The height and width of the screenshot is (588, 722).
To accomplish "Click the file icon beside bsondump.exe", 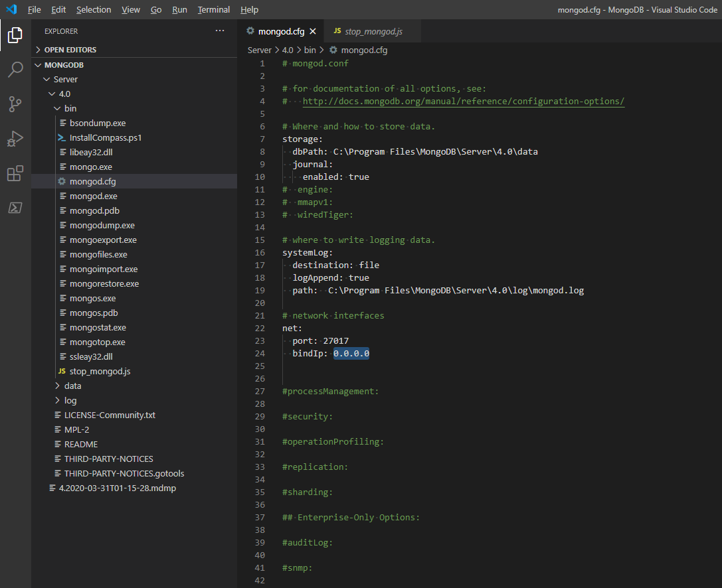I will tap(63, 123).
